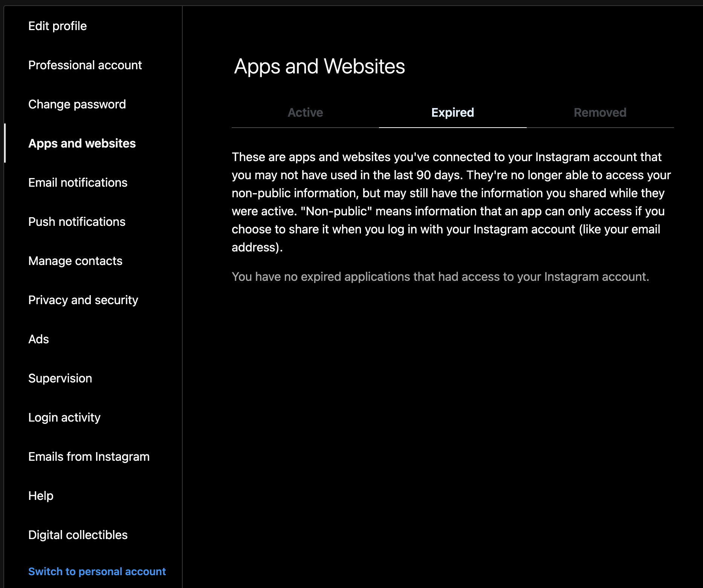703x588 pixels.
Task: Open Digital collectibles settings
Action: (78, 535)
